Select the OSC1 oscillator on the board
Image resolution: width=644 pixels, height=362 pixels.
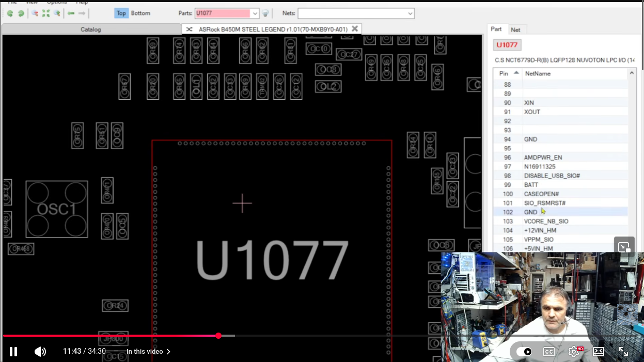(x=57, y=209)
